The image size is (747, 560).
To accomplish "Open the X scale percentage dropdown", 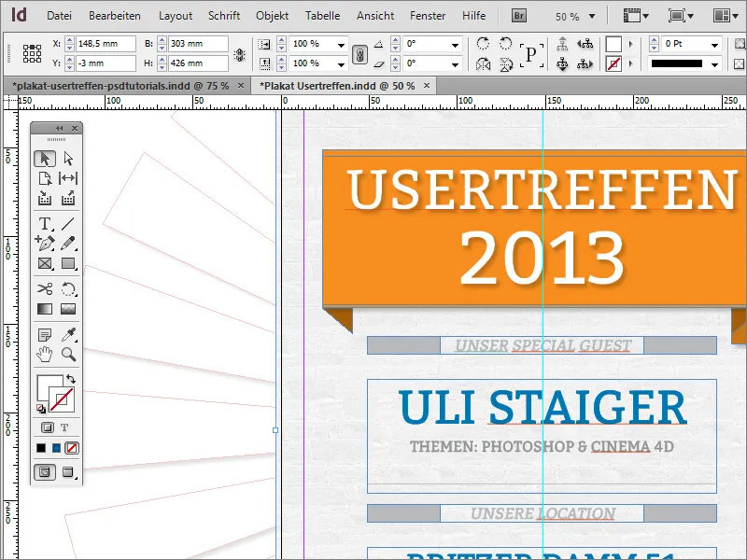I will click(x=341, y=45).
